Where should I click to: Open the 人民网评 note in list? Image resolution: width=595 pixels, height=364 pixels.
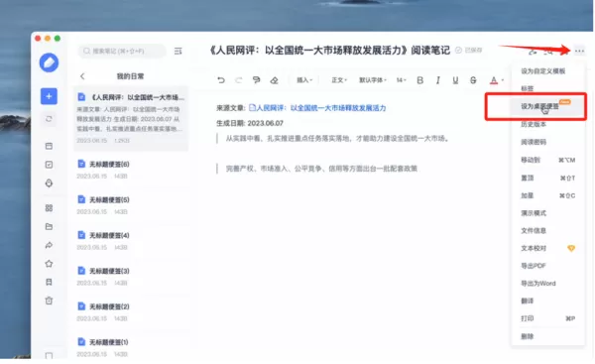point(131,118)
